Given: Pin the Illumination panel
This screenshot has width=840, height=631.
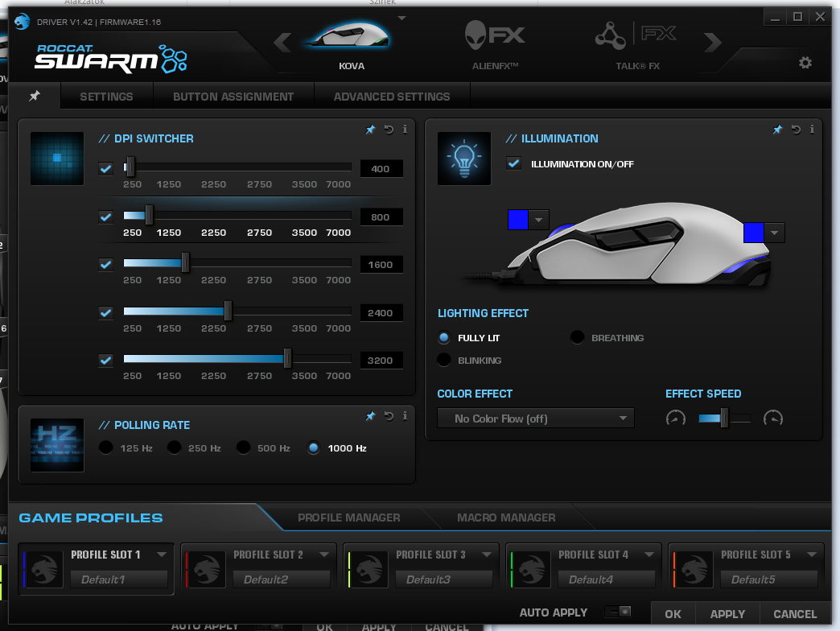Looking at the screenshot, I should [777, 130].
